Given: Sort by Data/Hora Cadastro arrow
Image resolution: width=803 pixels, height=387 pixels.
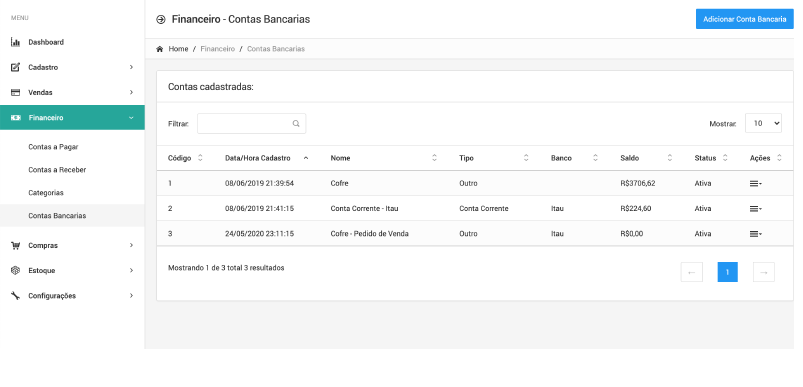Looking at the screenshot, I should click(x=306, y=158).
